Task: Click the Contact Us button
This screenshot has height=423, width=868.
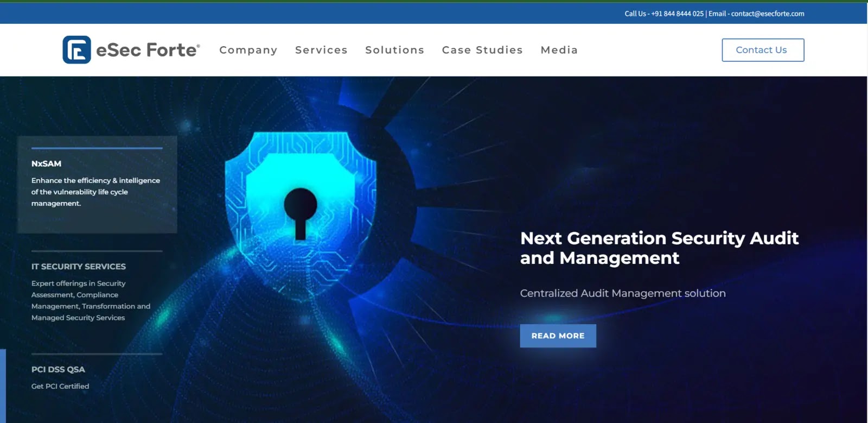Action: point(763,50)
